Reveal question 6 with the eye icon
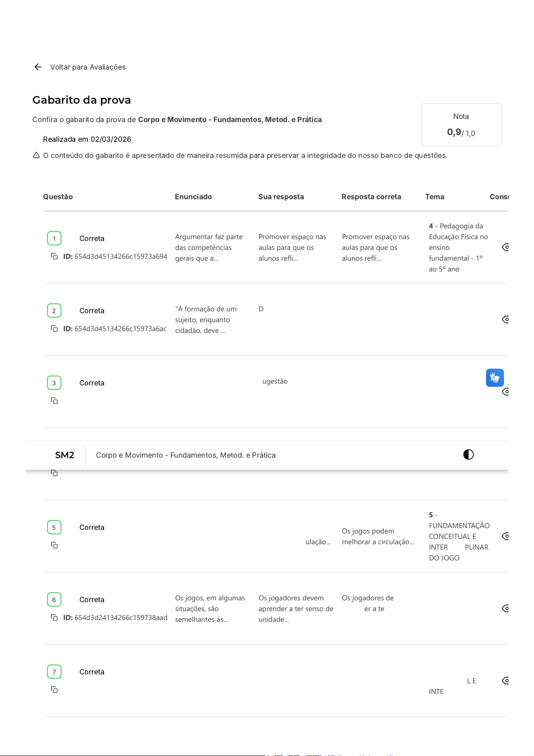Screen dimensions: 534x756 [x=505, y=608]
